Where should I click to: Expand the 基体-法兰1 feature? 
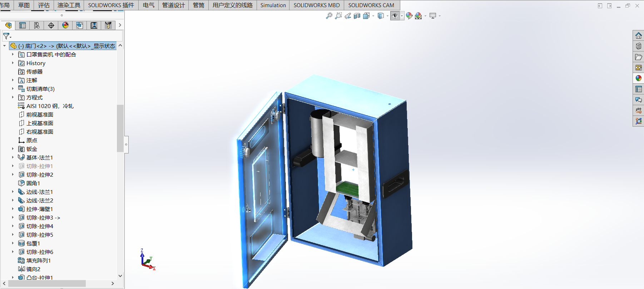(x=13, y=157)
